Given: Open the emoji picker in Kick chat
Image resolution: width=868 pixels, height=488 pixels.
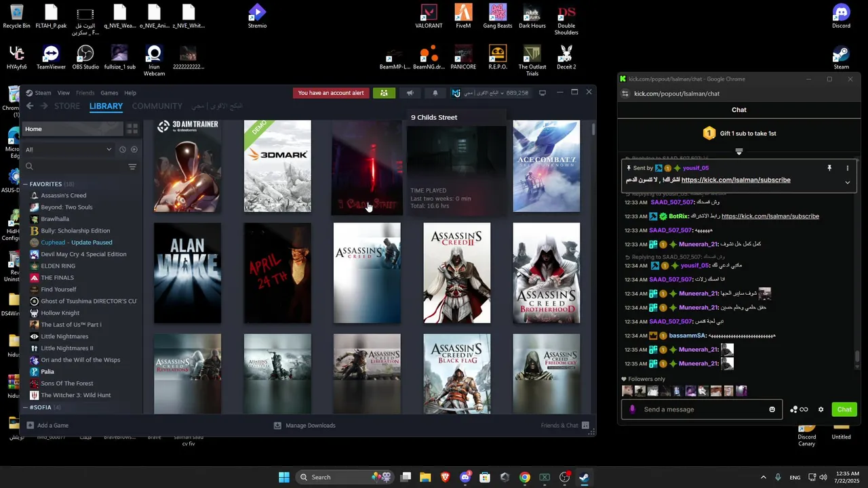Looking at the screenshot, I should point(772,409).
